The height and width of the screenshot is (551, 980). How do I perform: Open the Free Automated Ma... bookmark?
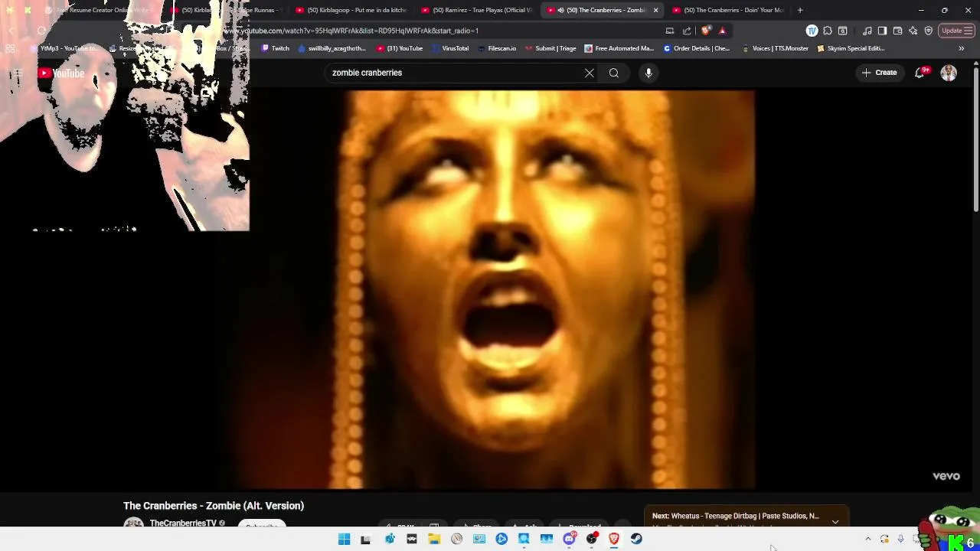click(x=619, y=48)
